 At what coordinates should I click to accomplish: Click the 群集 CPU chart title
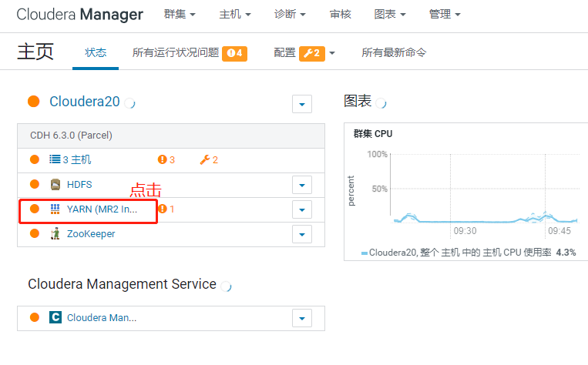point(373,134)
